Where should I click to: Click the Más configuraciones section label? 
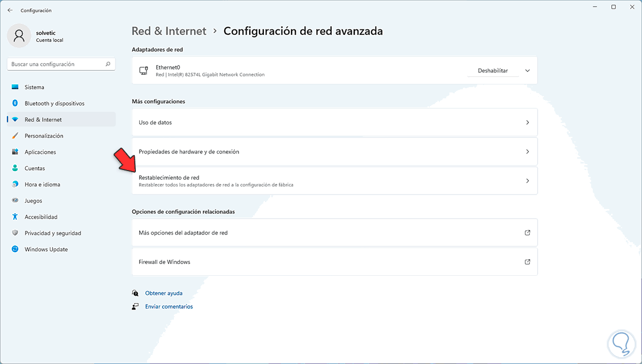(x=158, y=101)
